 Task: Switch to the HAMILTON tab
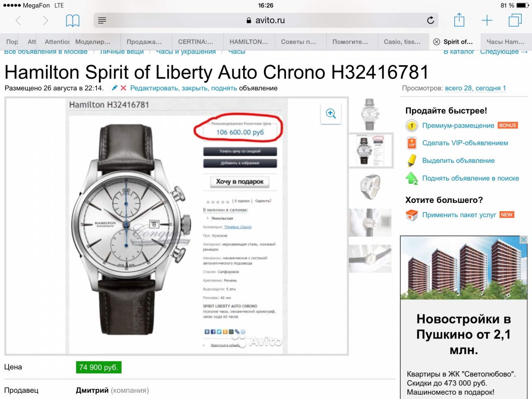(249, 42)
